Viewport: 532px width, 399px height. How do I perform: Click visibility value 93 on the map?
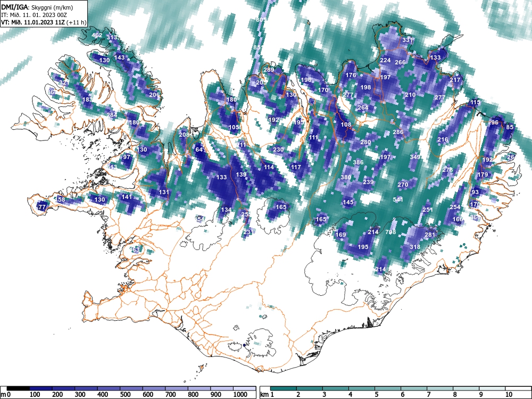pyautogui.click(x=475, y=192)
